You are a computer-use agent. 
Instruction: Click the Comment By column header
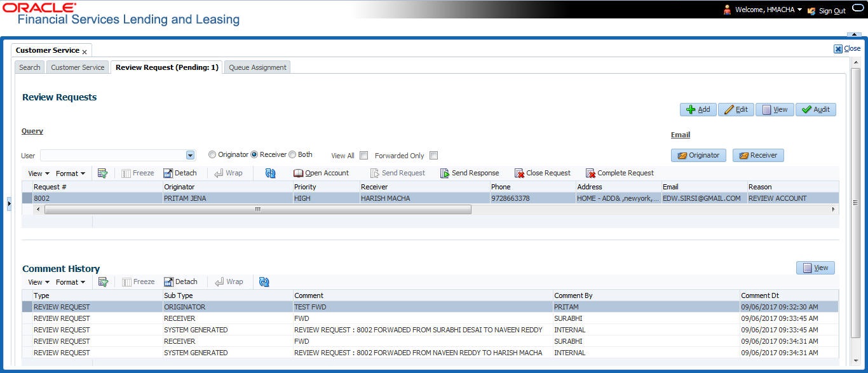(x=646, y=295)
